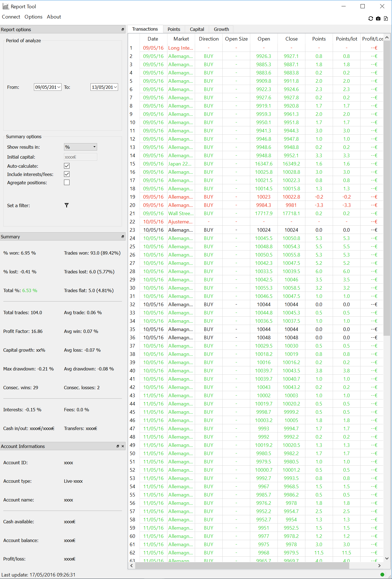Float the Report options panel
The height and width of the screenshot is (579, 392).
[123, 30]
